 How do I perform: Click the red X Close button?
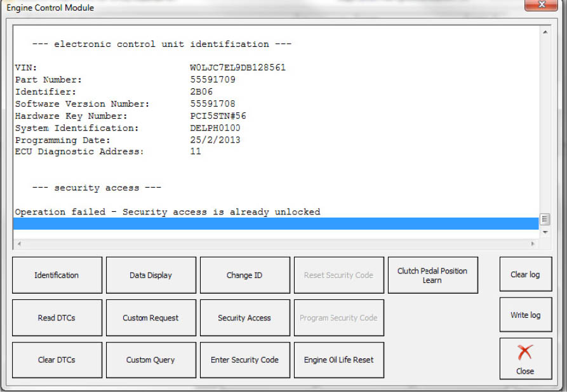(x=525, y=358)
